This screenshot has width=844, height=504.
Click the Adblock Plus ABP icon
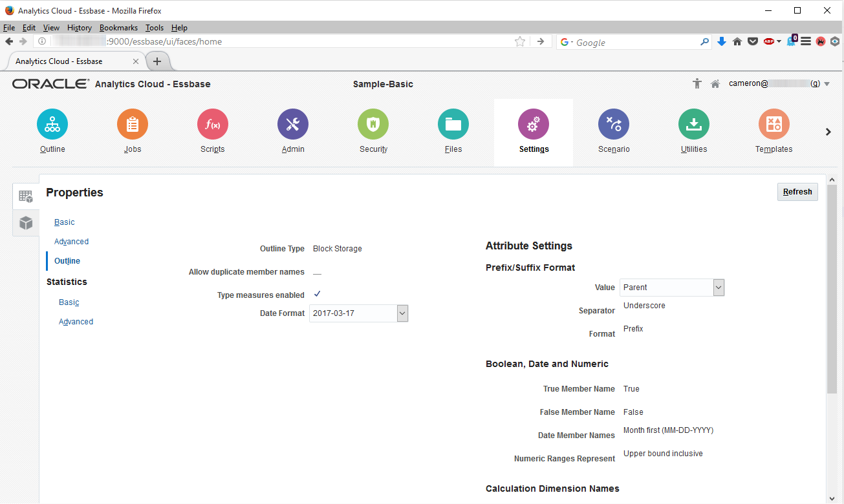pyautogui.click(x=768, y=41)
